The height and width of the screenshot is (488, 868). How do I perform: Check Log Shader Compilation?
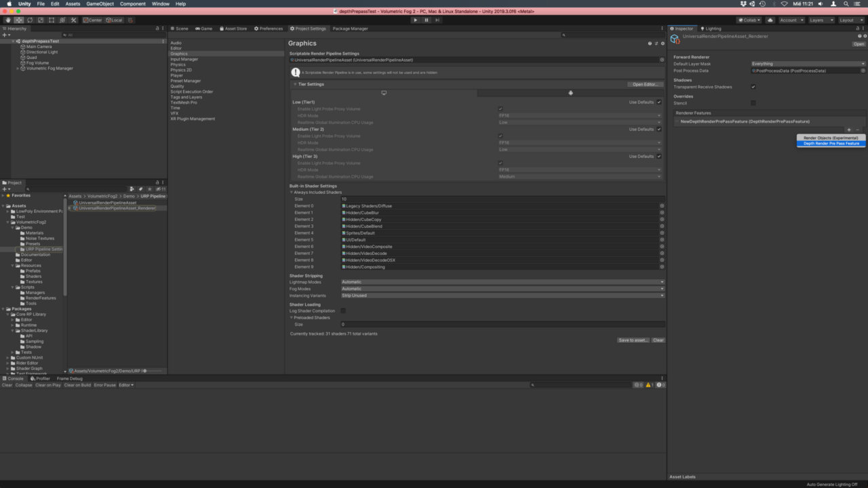[x=342, y=310]
